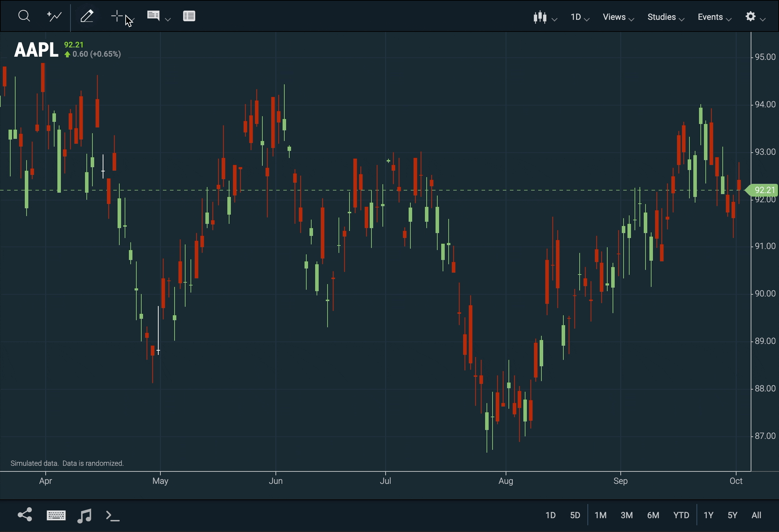Click the symbol search magnifier icon
Image resolution: width=779 pixels, height=532 pixels.
click(x=24, y=16)
